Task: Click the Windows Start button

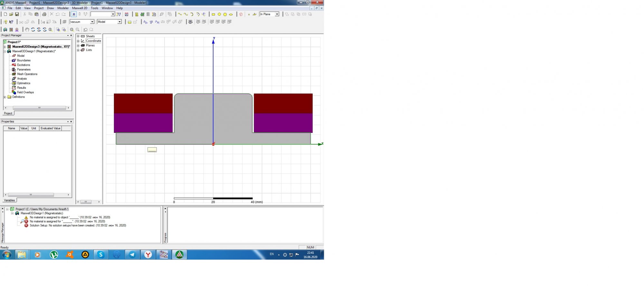Action: pos(6,255)
